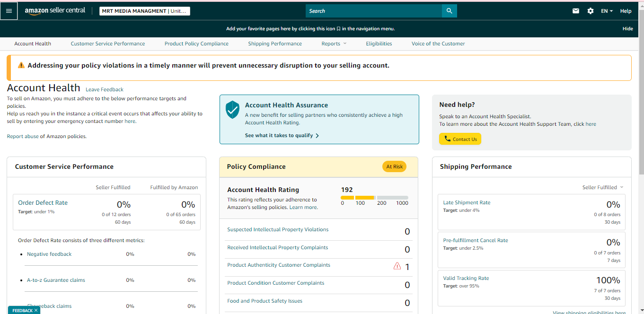Click 'here' for Account Health Support Team

click(x=591, y=124)
